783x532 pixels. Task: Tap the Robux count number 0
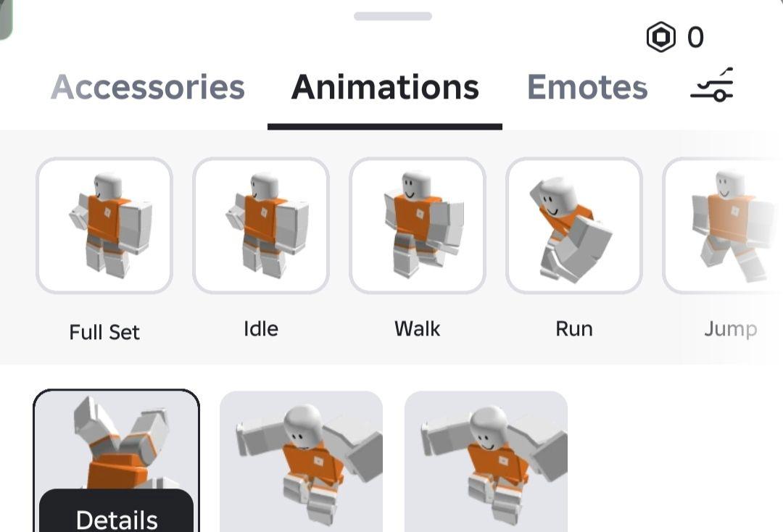click(x=695, y=38)
